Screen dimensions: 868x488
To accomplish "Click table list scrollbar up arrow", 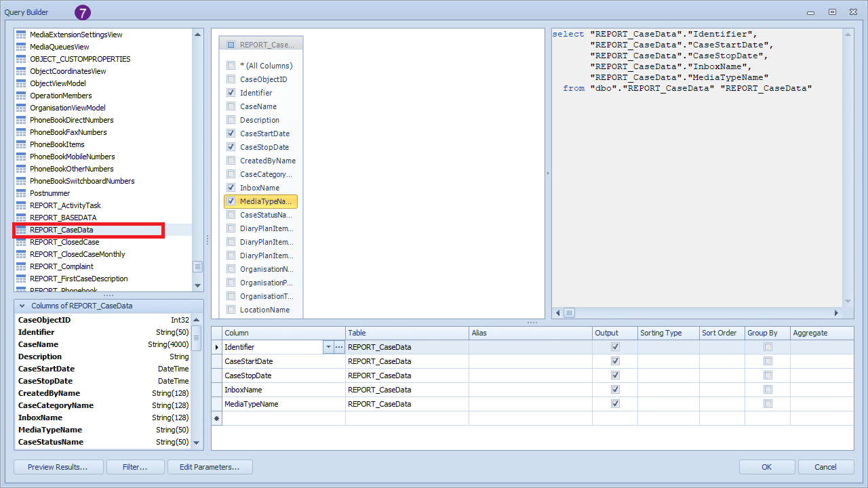I will pyautogui.click(x=197, y=34).
